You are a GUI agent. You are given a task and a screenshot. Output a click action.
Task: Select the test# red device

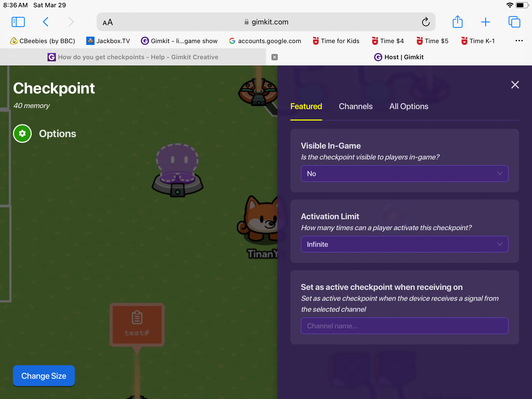[x=137, y=325]
